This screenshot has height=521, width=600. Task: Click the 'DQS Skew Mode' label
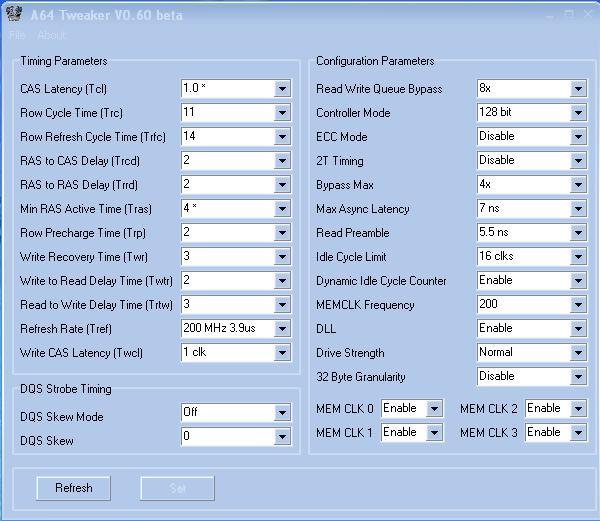pyautogui.click(x=62, y=417)
